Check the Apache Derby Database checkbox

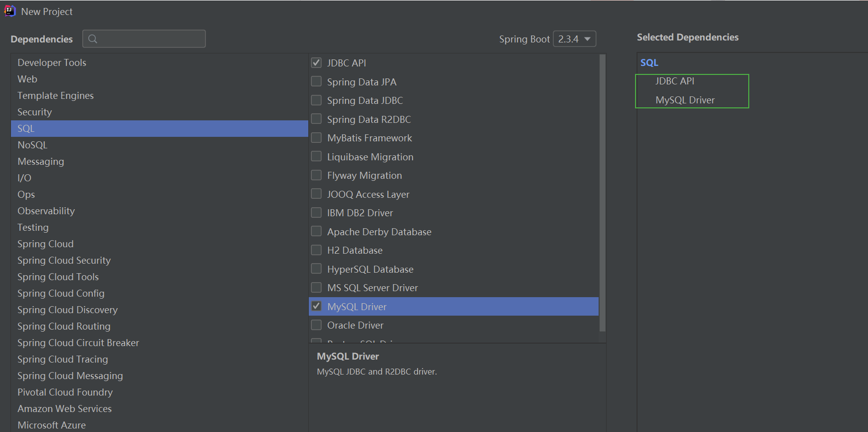(x=316, y=231)
